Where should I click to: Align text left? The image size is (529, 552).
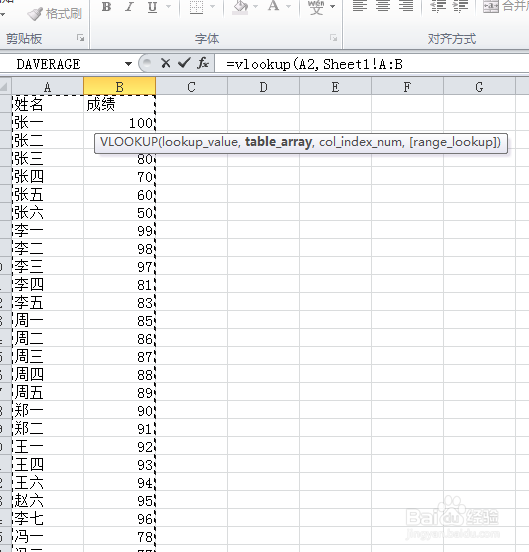[360, 6]
